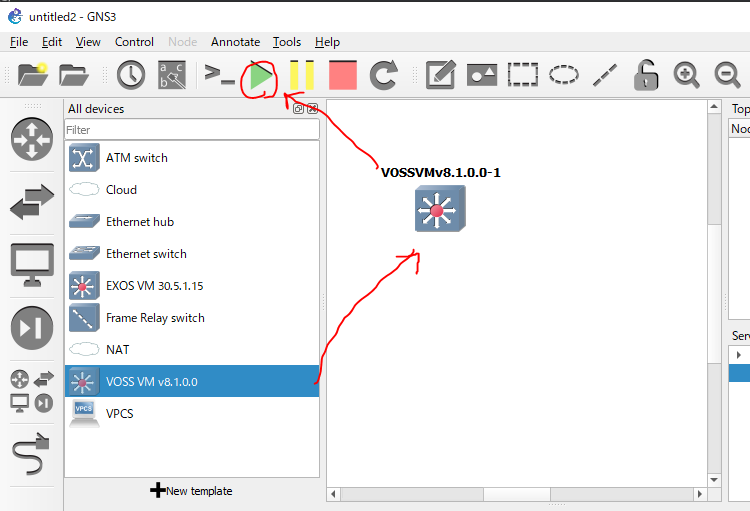Select the Draw an ellipse tool
750x511 pixels.
(564, 75)
